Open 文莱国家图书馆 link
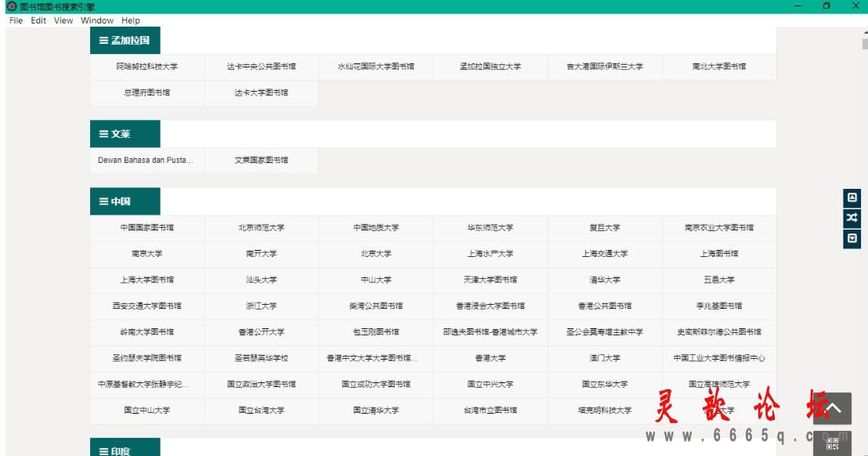Screen dimensions: 868x456 coord(262,160)
